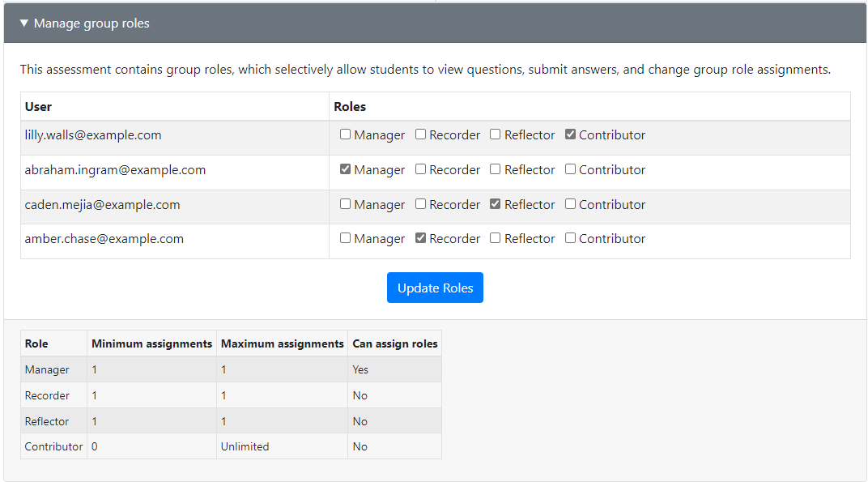Click the Manage group roles header title
This screenshot has width=868, height=482.
pos(91,23)
